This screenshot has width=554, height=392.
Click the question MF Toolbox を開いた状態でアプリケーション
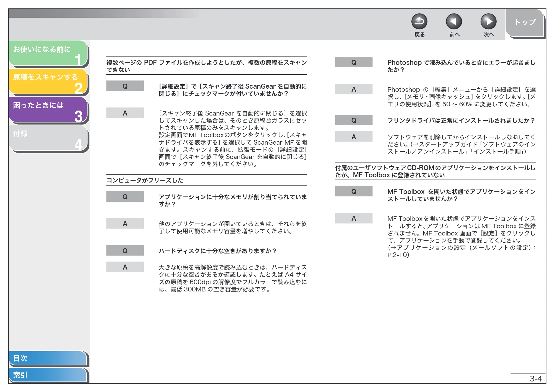pyautogui.click(x=461, y=195)
